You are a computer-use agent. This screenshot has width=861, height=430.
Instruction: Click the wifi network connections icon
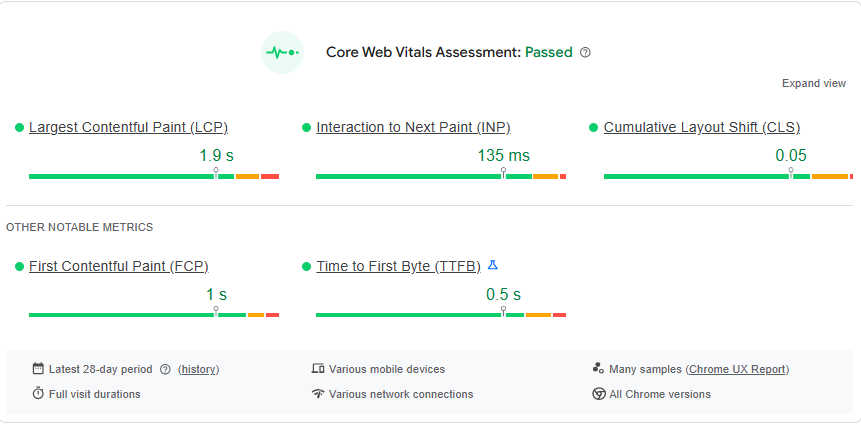[x=318, y=394]
